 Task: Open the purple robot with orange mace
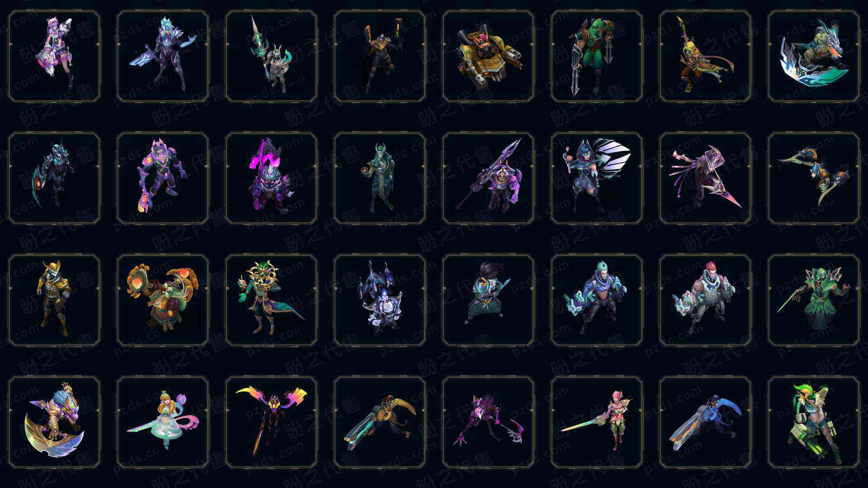[163, 178]
